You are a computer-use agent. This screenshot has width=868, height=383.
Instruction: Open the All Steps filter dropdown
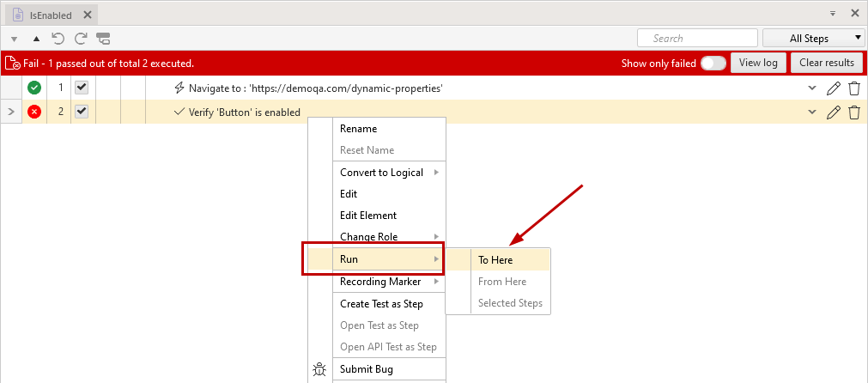click(x=814, y=38)
